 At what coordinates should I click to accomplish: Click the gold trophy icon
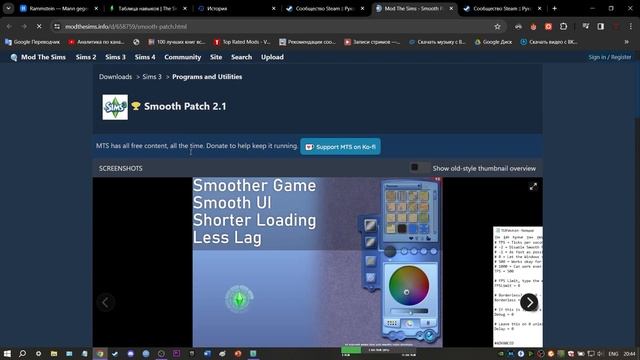pos(136,106)
